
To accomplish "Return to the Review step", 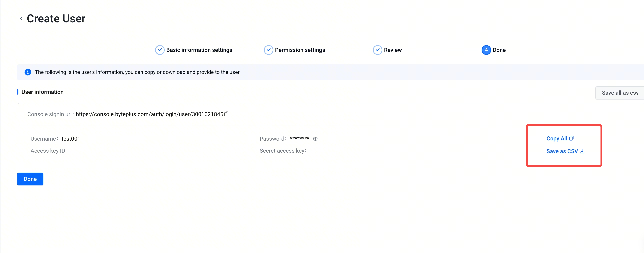I will (x=387, y=50).
